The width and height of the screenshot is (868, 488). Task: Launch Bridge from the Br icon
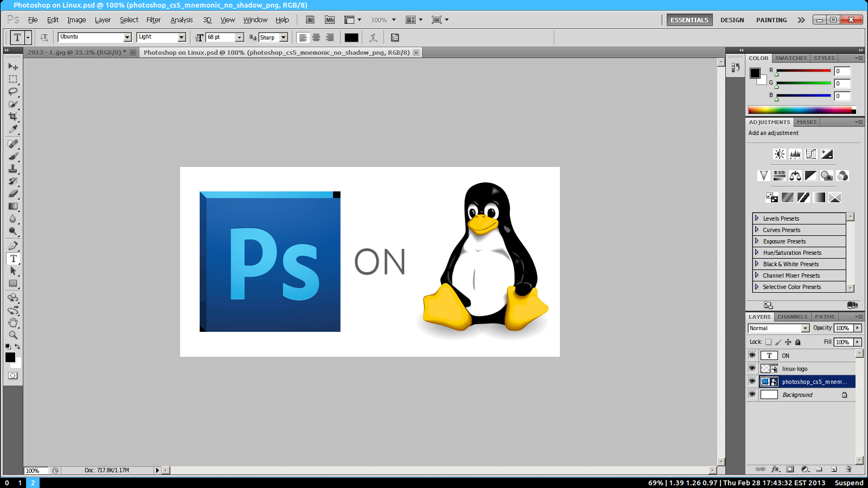pos(310,20)
